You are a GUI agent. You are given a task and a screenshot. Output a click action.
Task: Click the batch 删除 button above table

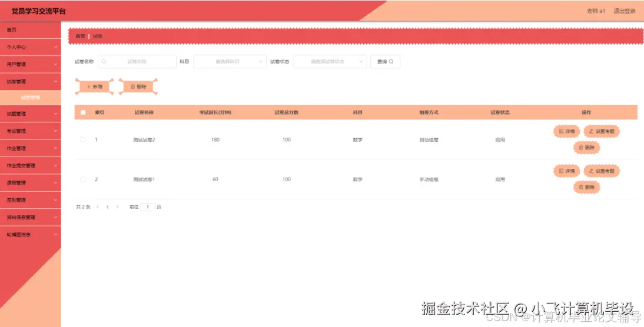[x=138, y=86]
